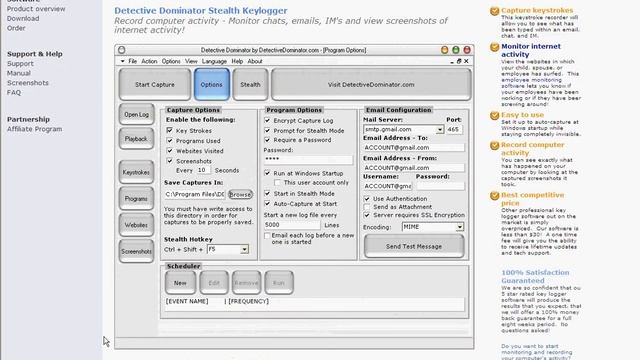The height and width of the screenshot is (360, 640).
Task: Expand the Stealth Hotkey F5 dropdown
Action: (x=244, y=249)
